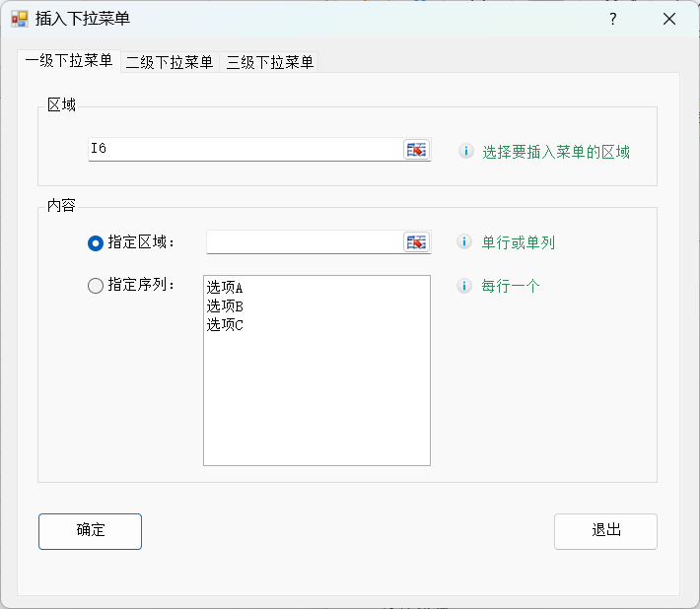
Task: Click the empty 指定区域 input field
Action: (x=305, y=242)
